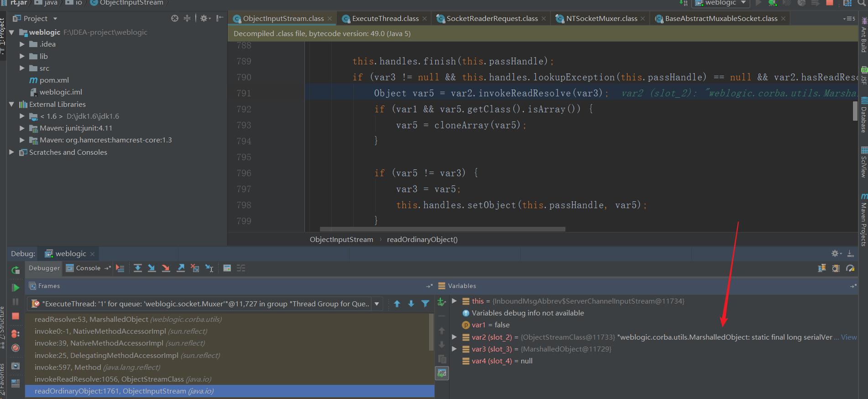Select previous frame with up arrow
868x399 pixels.
pos(397,304)
